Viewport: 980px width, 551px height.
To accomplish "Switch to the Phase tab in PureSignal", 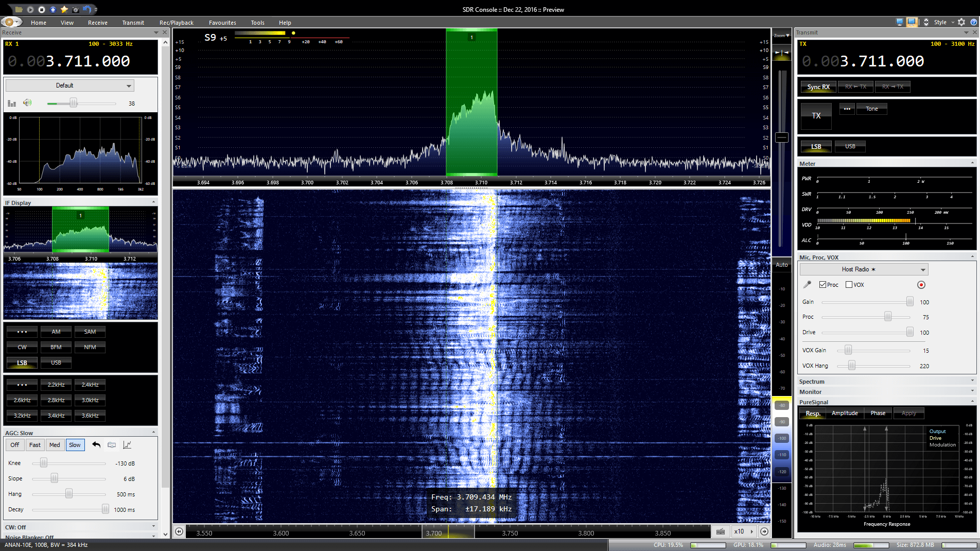I will point(878,413).
